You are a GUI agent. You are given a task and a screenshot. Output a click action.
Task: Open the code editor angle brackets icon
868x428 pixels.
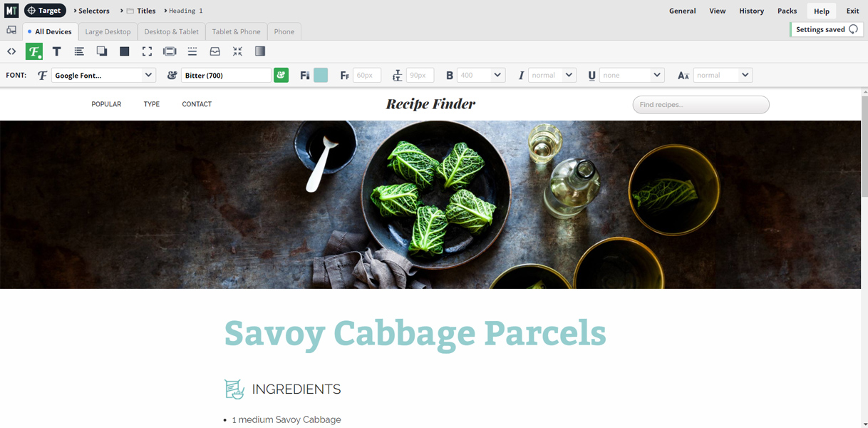tap(11, 51)
